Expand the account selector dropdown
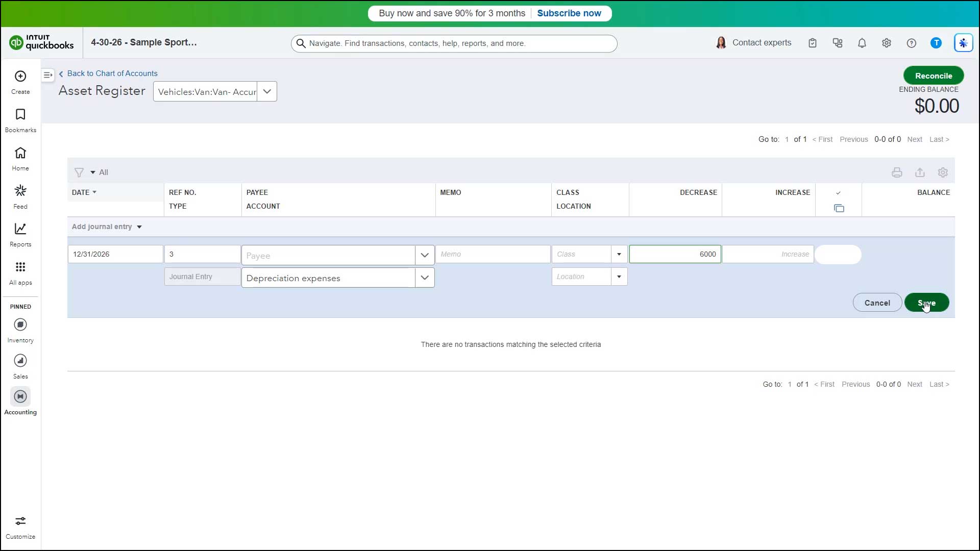Image resolution: width=980 pixels, height=551 pixels. (x=267, y=92)
